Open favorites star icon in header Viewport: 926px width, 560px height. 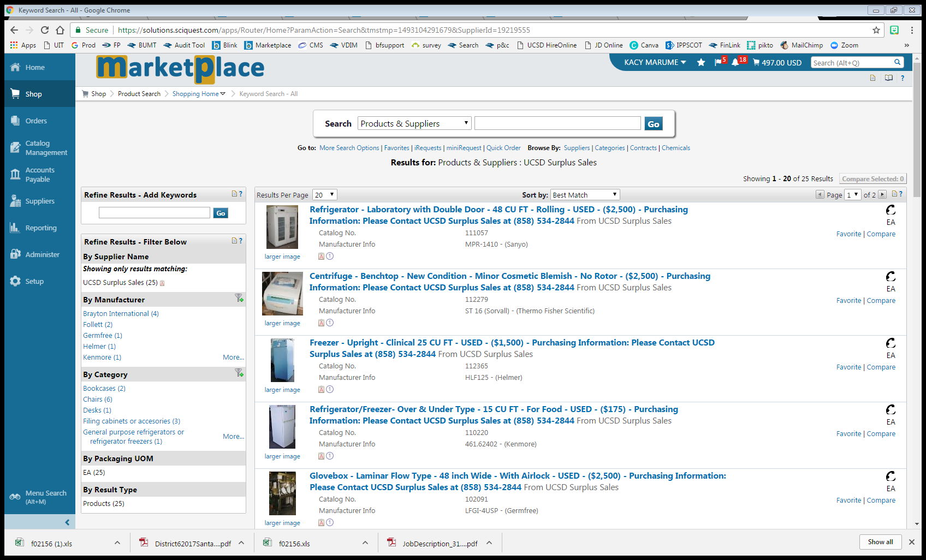pyautogui.click(x=701, y=62)
